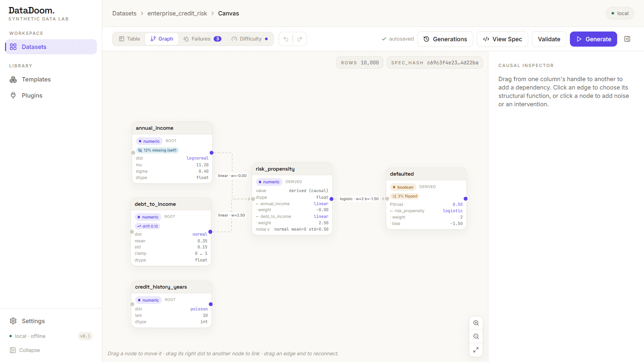Click the risk_propensity output handle dot

point(331,199)
